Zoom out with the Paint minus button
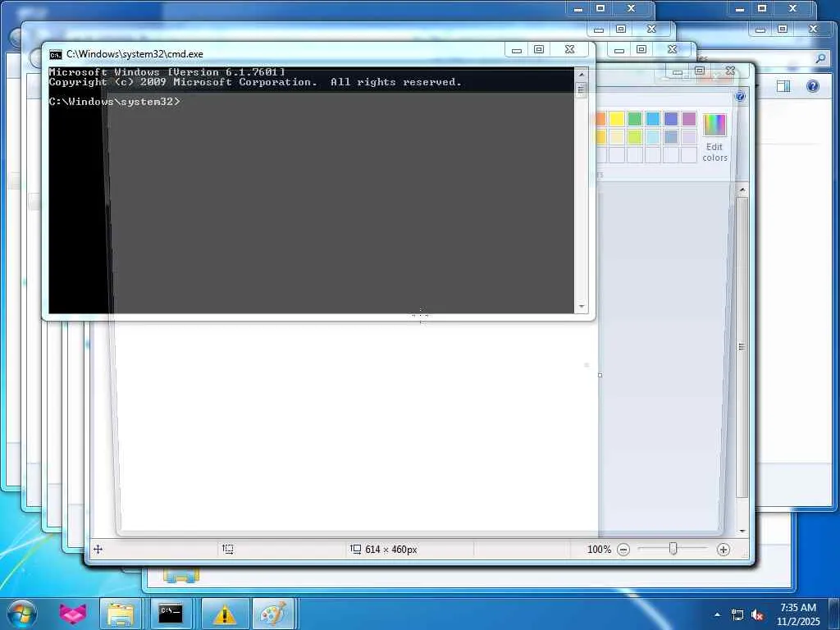The image size is (840, 630). tap(623, 550)
